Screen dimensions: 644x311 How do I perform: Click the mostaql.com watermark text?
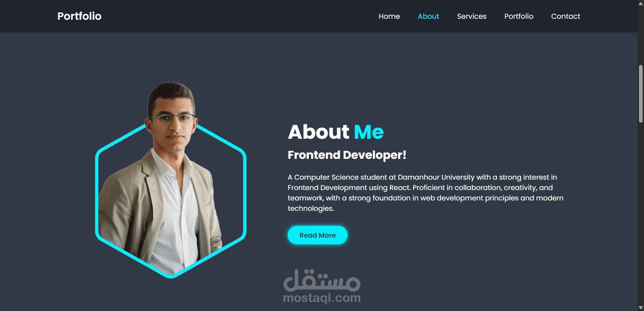(322, 298)
